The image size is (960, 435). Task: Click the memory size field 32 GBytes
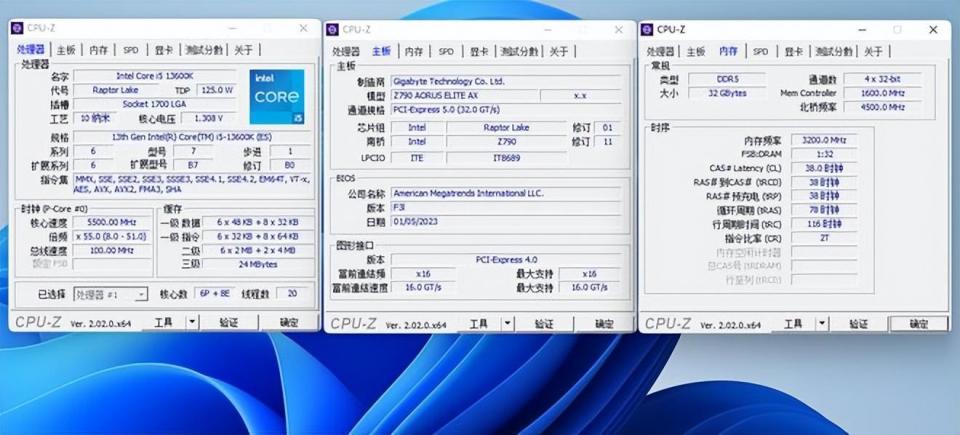(727, 93)
